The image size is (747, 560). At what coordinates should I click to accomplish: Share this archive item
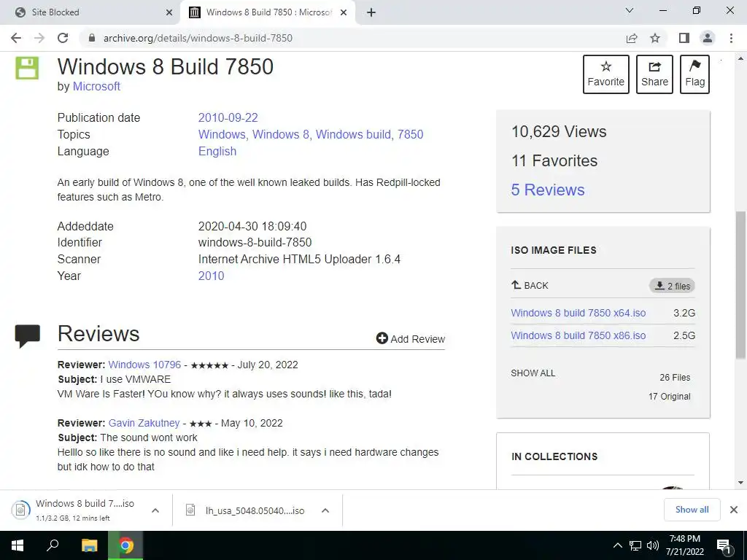(x=654, y=74)
